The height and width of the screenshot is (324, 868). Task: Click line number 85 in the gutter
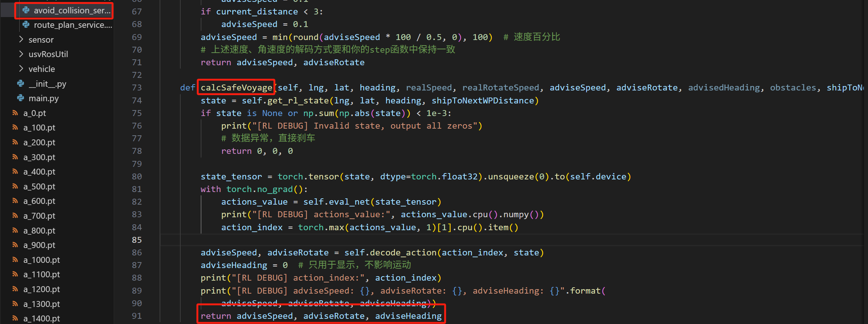(137, 240)
